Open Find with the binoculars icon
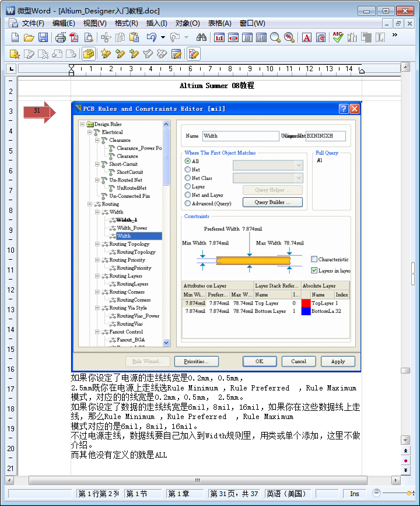The width and height of the screenshot is (420, 506). tap(201, 38)
